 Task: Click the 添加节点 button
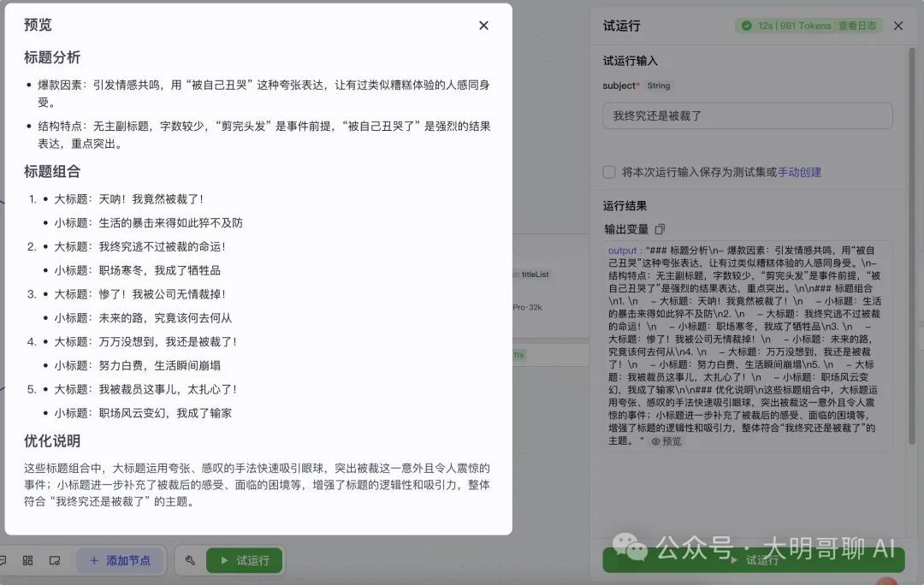(x=121, y=560)
